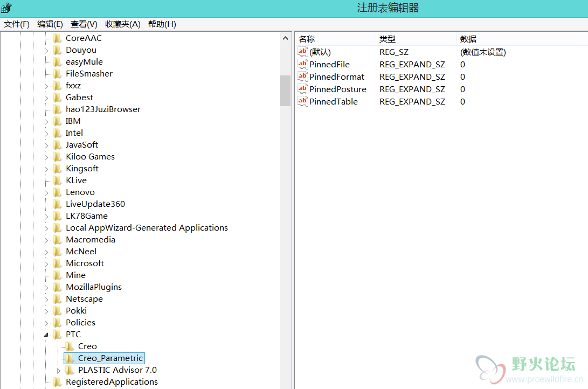Screen dimensions: 588x389
Task: Expand the Kiloo Games key
Action: 46,157
